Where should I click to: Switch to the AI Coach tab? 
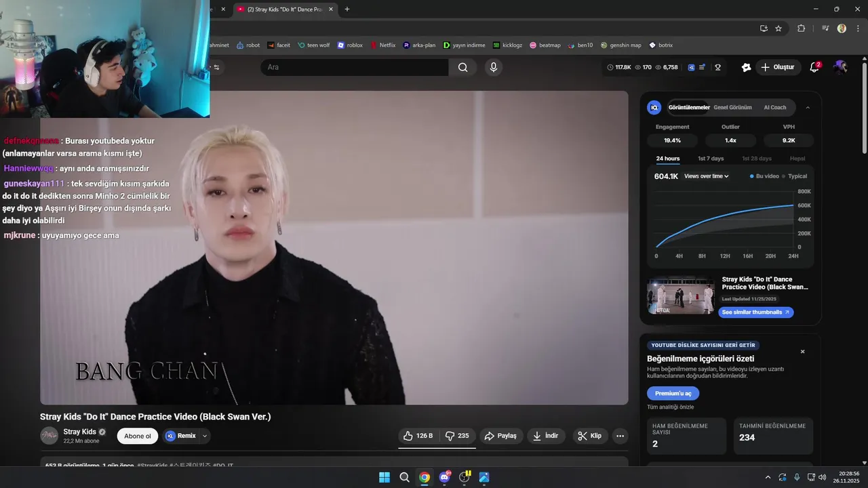[x=775, y=107]
